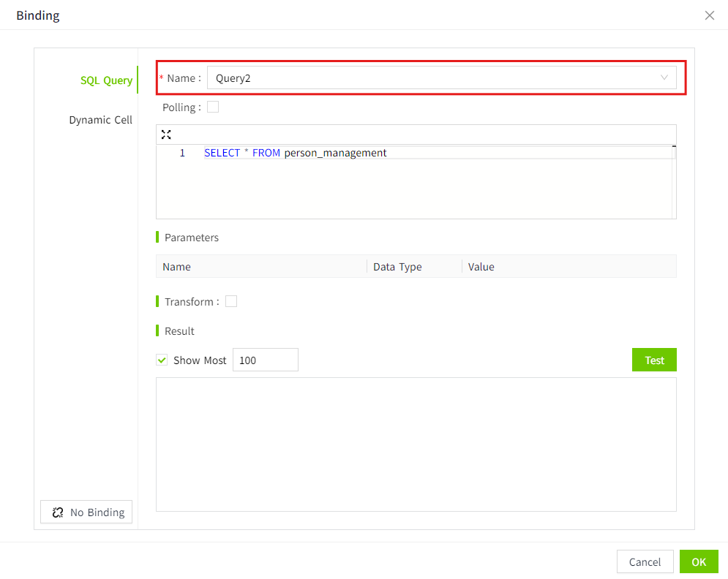Switch to the SQL Query tab
This screenshot has height=579, width=728.
pyautogui.click(x=106, y=80)
